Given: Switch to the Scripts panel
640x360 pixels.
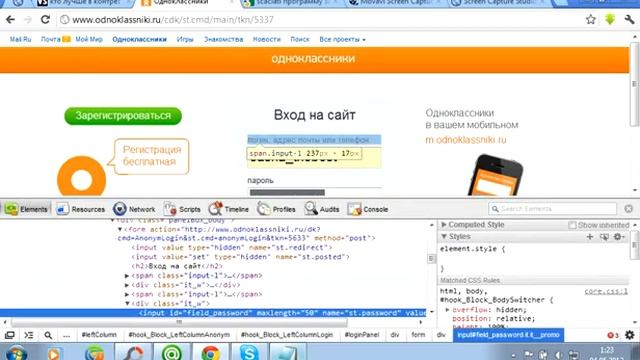Looking at the screenshot, I should point(182,209).
